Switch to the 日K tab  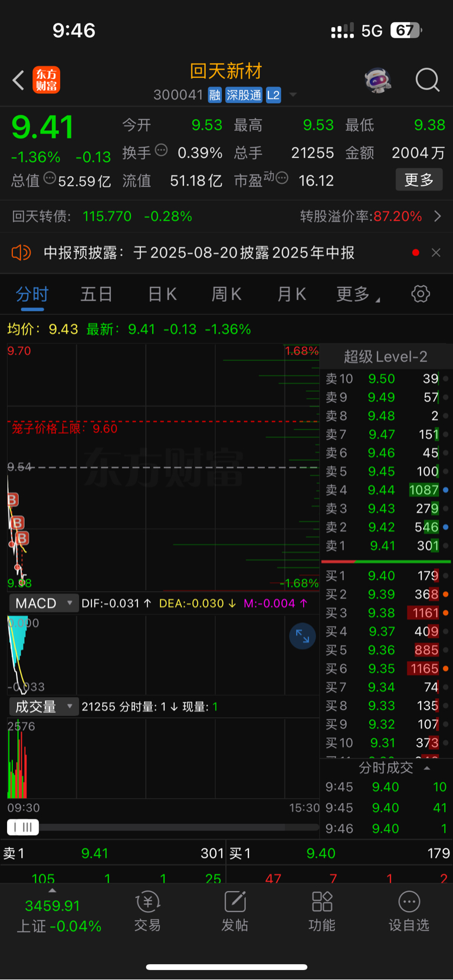point(162,294)
